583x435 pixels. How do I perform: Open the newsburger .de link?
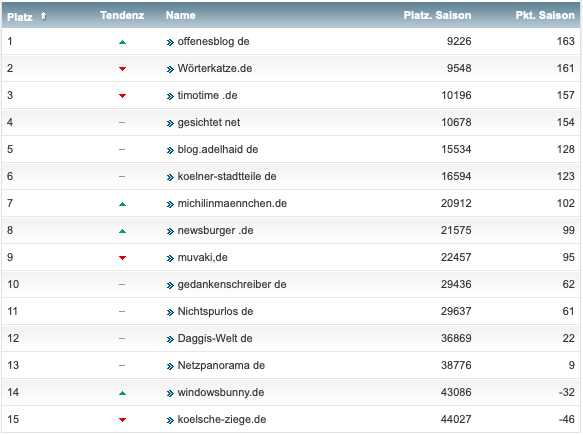click(x=215, y=231)
